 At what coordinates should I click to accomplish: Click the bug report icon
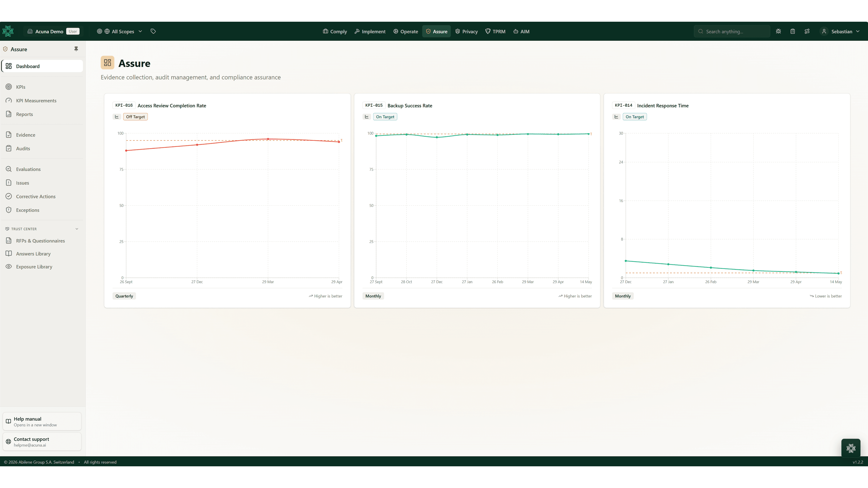778,31
